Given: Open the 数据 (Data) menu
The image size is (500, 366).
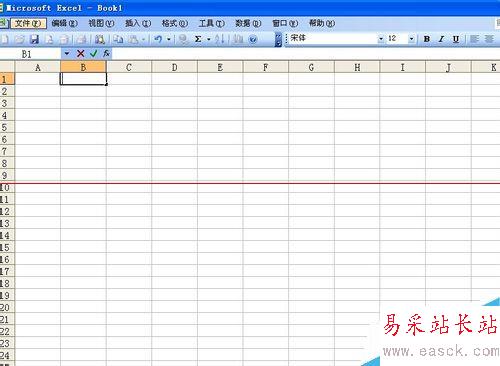Looking at the screenshot, I should 248,23.
